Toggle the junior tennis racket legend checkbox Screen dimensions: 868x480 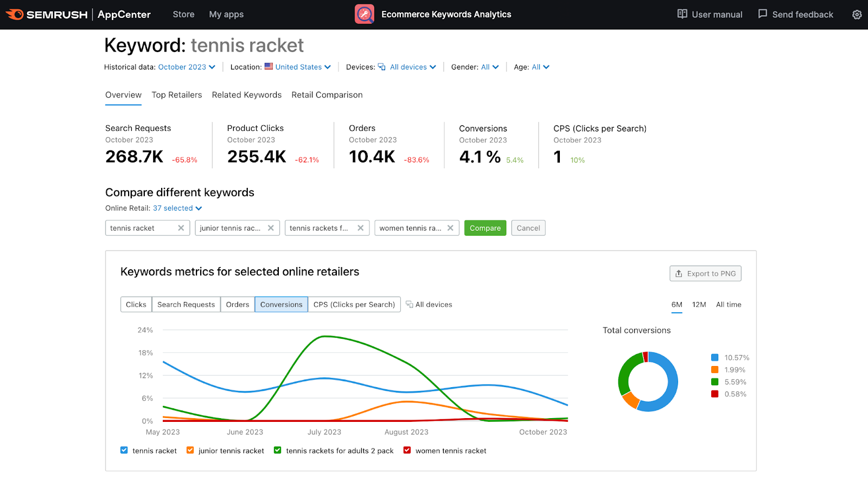point(190,450)
